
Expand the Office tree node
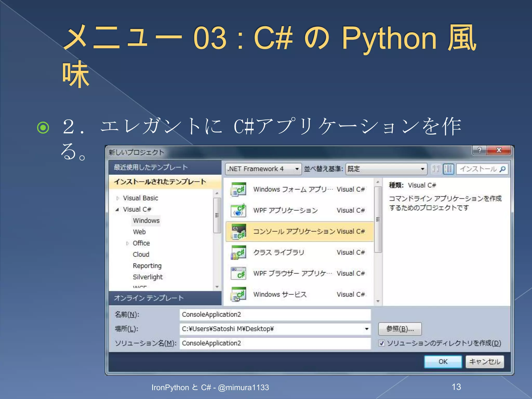(127, 243)
